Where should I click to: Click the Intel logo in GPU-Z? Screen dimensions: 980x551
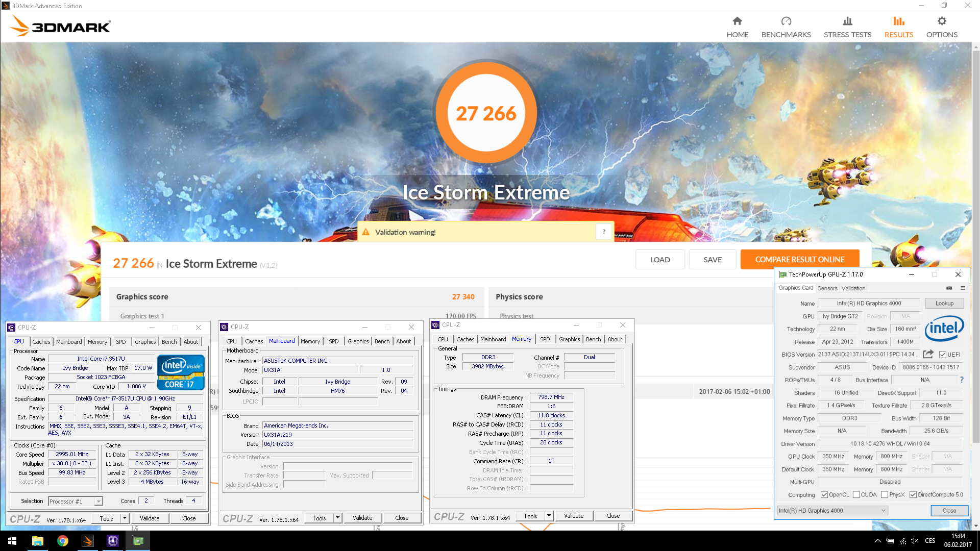click(x=944, y=329)
